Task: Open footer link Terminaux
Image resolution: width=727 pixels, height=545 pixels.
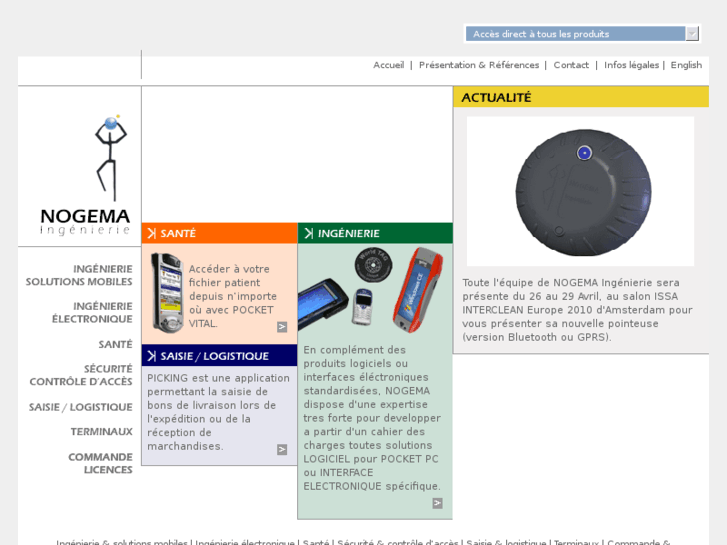Action: click(577, 542)
